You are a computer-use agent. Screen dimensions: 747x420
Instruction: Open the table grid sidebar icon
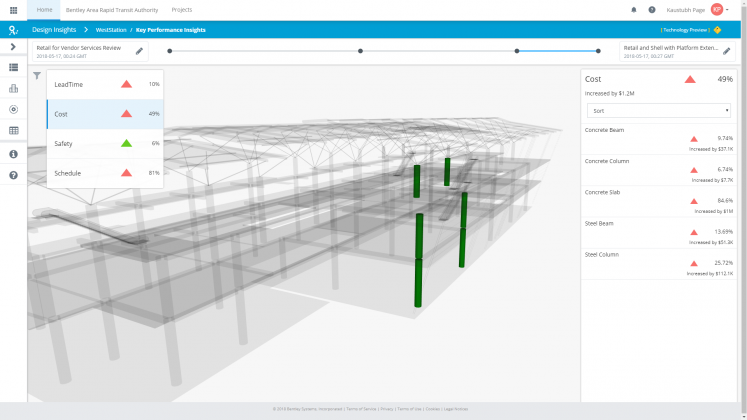click(13, 130)
